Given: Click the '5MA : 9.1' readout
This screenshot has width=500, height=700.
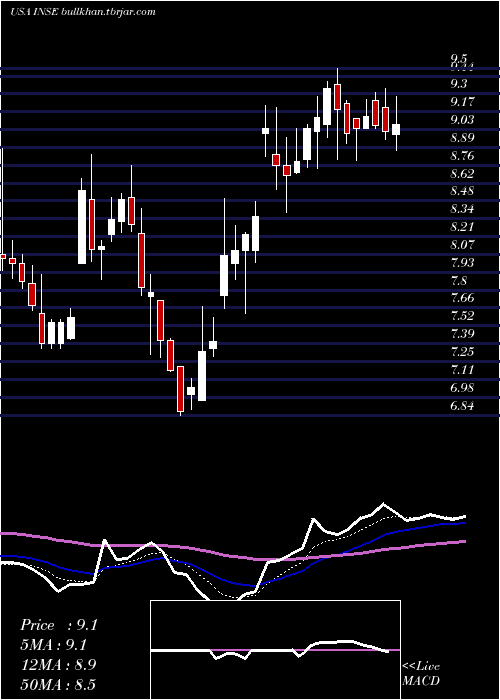Looking at the screenshot, I should tap(54, 645).
